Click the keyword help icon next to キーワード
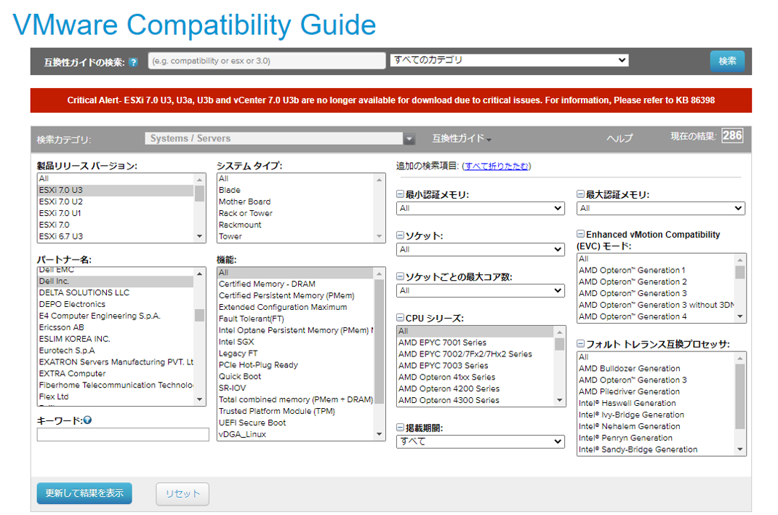Screen dimensions: 778x515 (87, 420)
